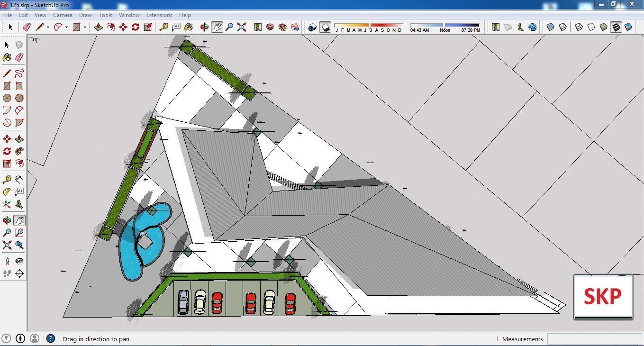Image resolution: width=644 pixels, height=346 pixels.
Task: Select the Orbit tool in top toolbar
Action: tap(205, 27)
